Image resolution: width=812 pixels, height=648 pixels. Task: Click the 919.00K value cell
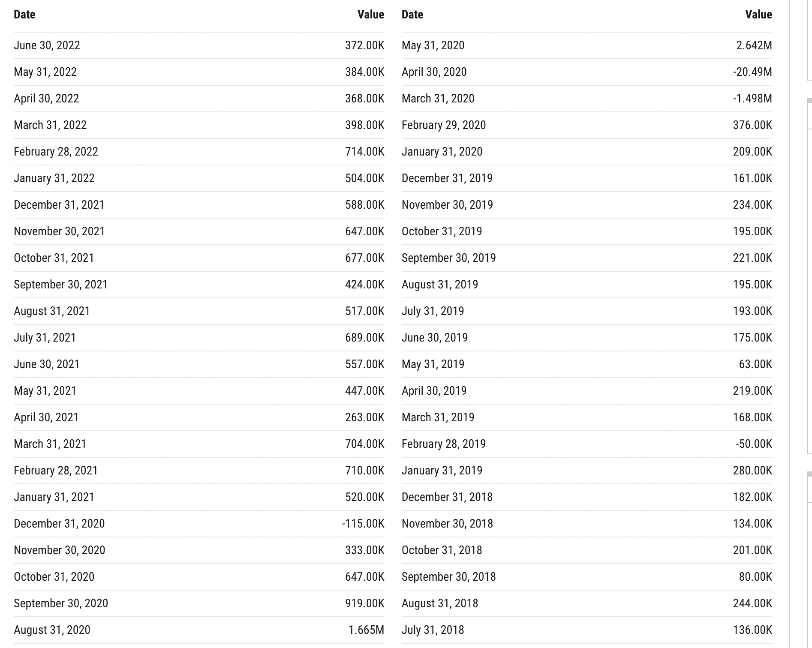pyautogui.click(x=364, y=603)
